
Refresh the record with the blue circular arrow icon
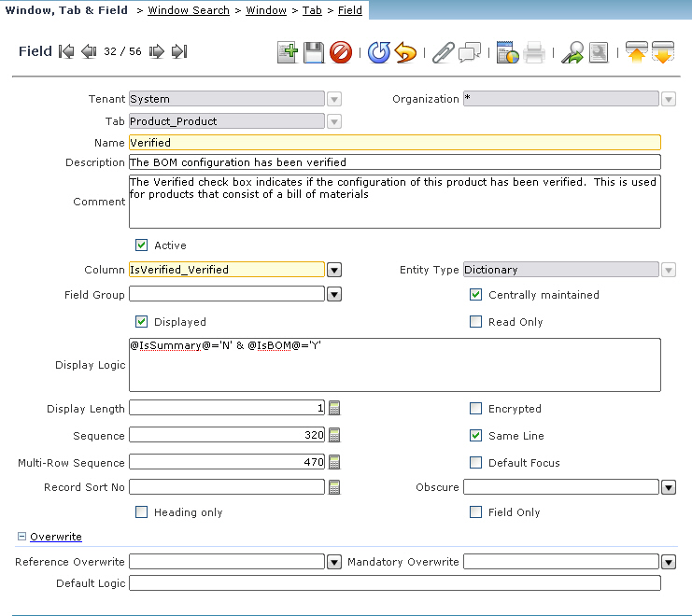click(378, 52)
